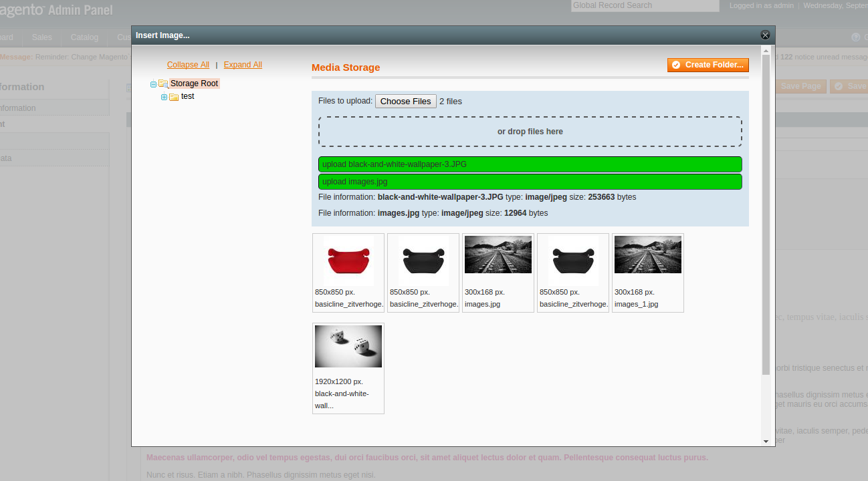Viewport: 868px width, 481px height.
Task: Select the dice wallpaper thumbnail
Action: pyautogui.click(x=348, y=346)
